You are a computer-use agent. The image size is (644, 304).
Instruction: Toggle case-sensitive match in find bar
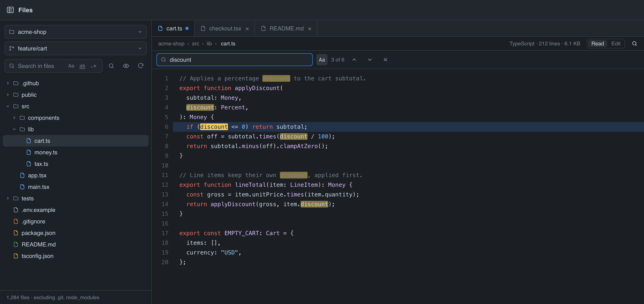click(322, 60)
